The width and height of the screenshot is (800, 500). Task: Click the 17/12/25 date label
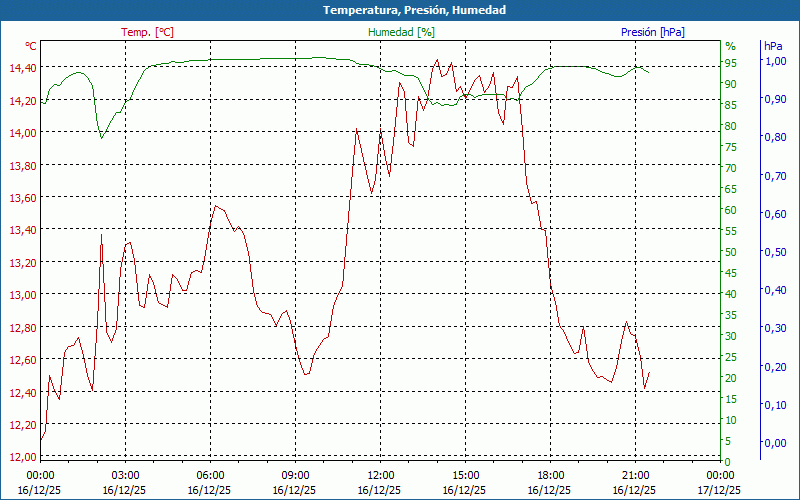coord(721,490)
